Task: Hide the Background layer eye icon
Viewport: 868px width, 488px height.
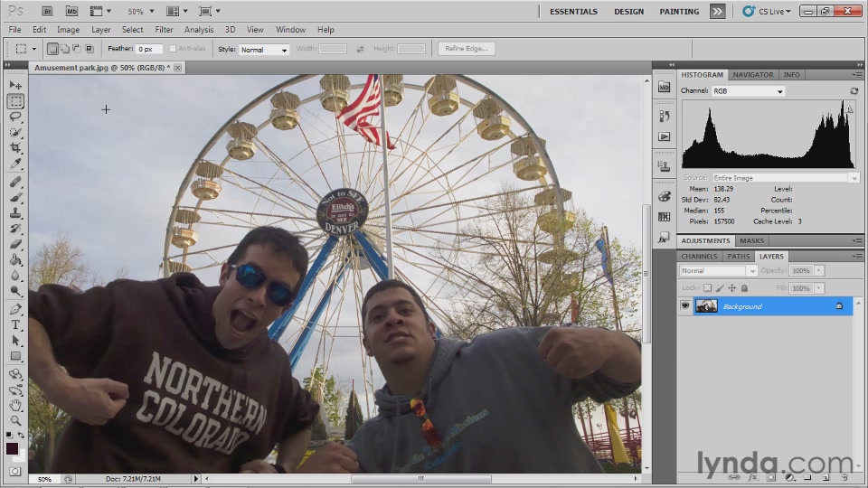Action: pyautogui.click(x=685, y=306)
